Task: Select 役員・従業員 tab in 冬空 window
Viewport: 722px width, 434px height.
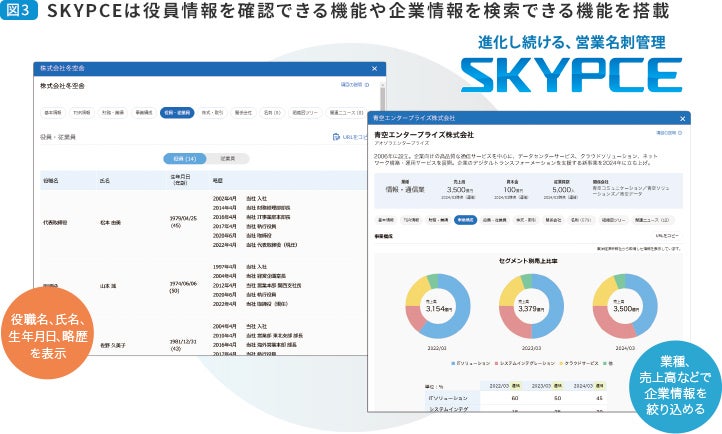Action: pos(177,113)
